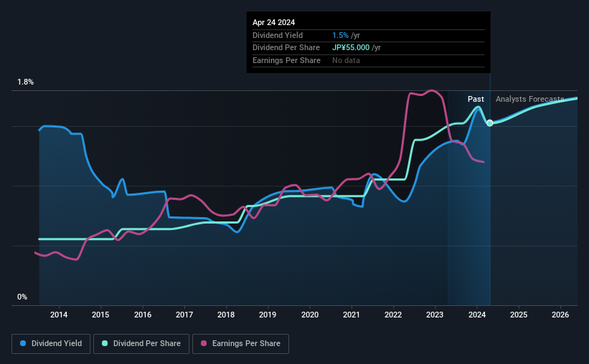Click the 2024 x-axis label
Image resolution: width=589 pixels, height=364 pixels.
tap(477, 315)
